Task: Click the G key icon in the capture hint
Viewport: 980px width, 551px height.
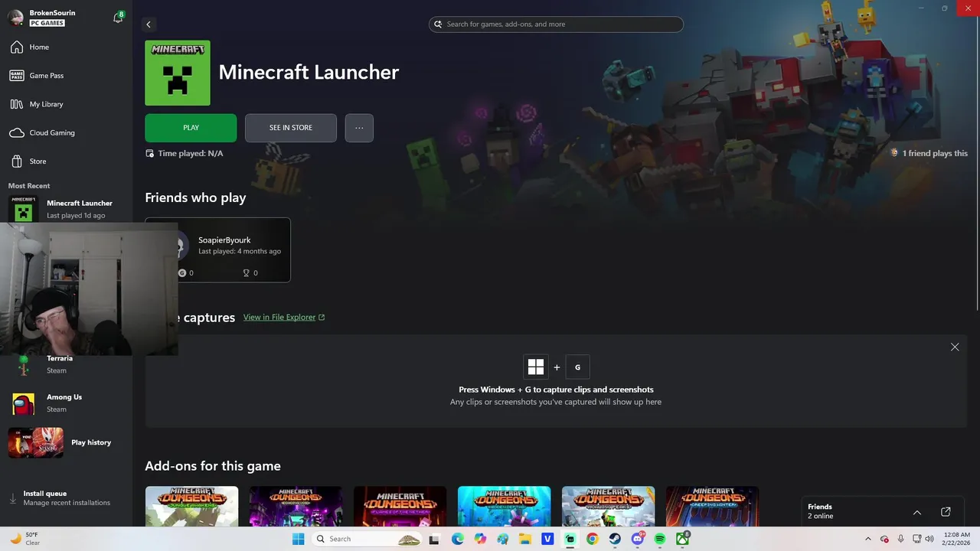Action: 577,367
